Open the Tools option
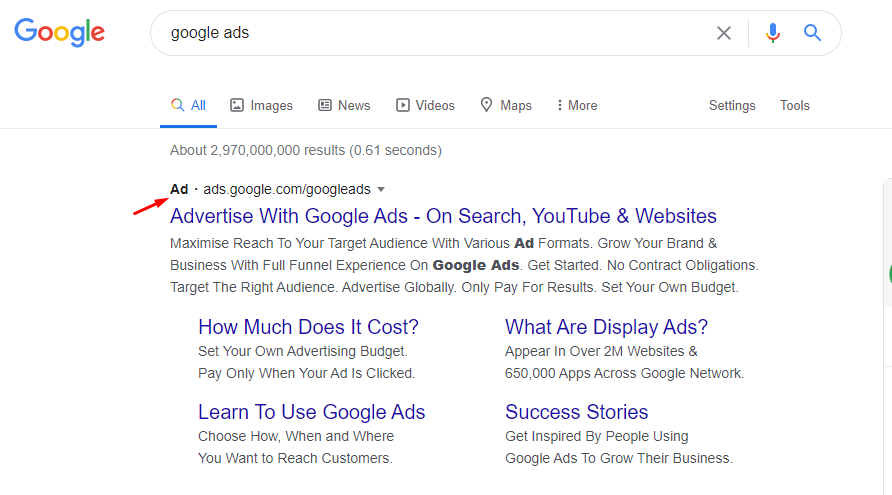892x495 pixels. [795, 105]
